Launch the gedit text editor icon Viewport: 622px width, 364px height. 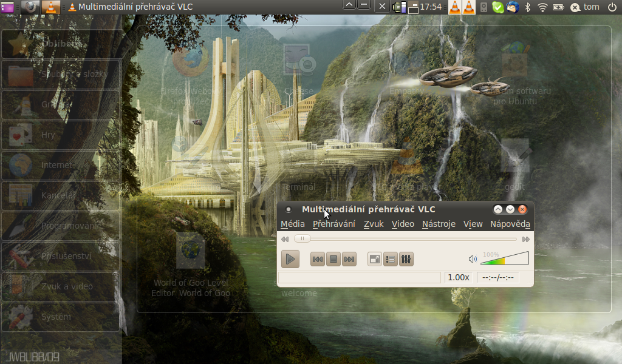(x=515, y=157)
